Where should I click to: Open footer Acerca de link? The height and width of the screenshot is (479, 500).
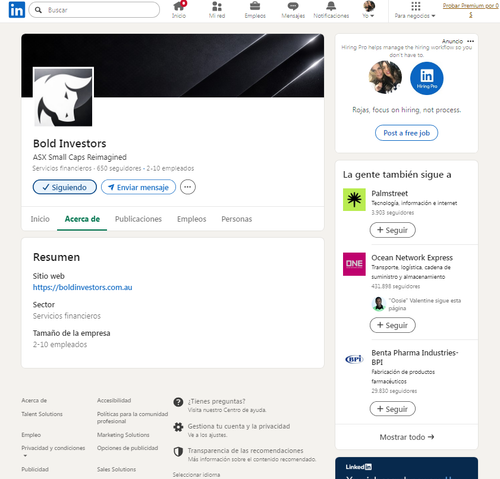[34, 400]
